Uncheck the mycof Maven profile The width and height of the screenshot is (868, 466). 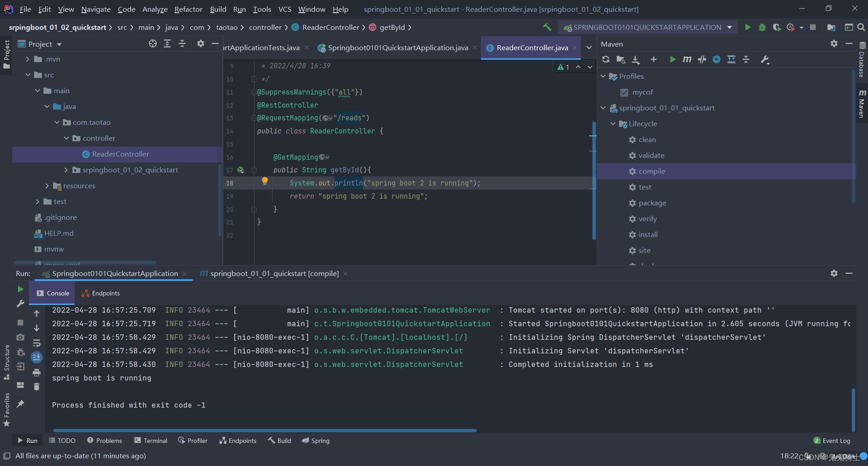pos(624,92)
